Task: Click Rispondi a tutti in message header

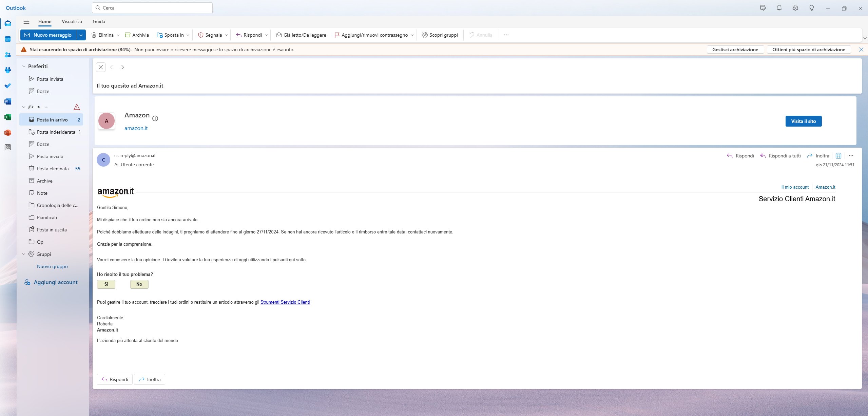Action: tap(780, 156)
